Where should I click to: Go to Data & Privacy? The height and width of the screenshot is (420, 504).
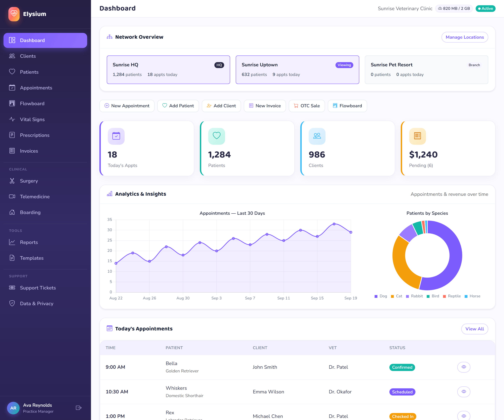click(45, 304)
